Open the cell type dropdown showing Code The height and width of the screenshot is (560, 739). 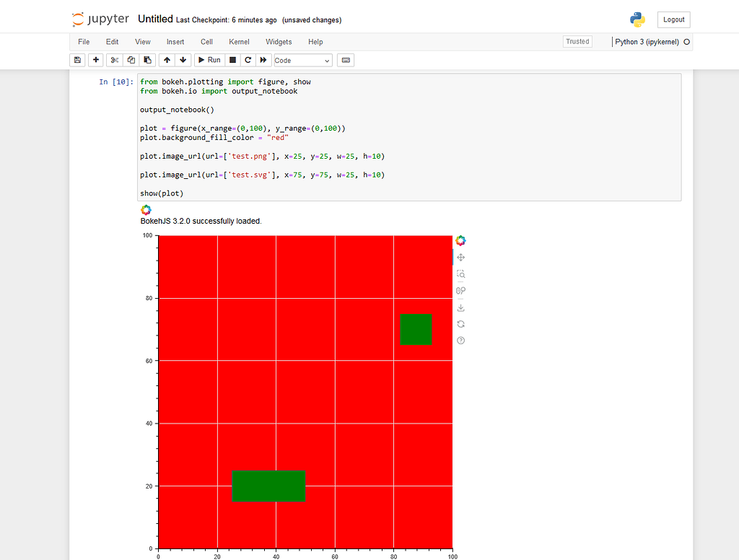click(302, 60)
